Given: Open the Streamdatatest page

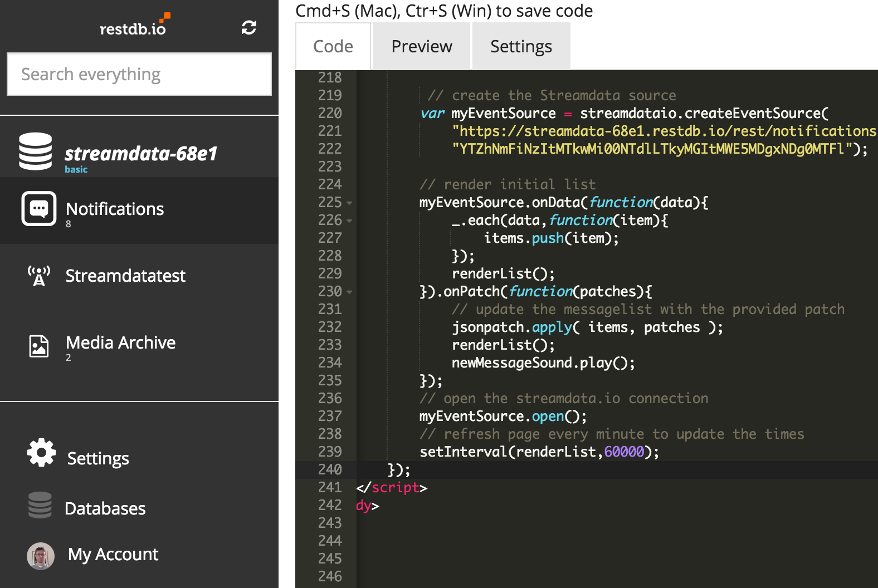Looking at the screenshot, I should point(125,276).
